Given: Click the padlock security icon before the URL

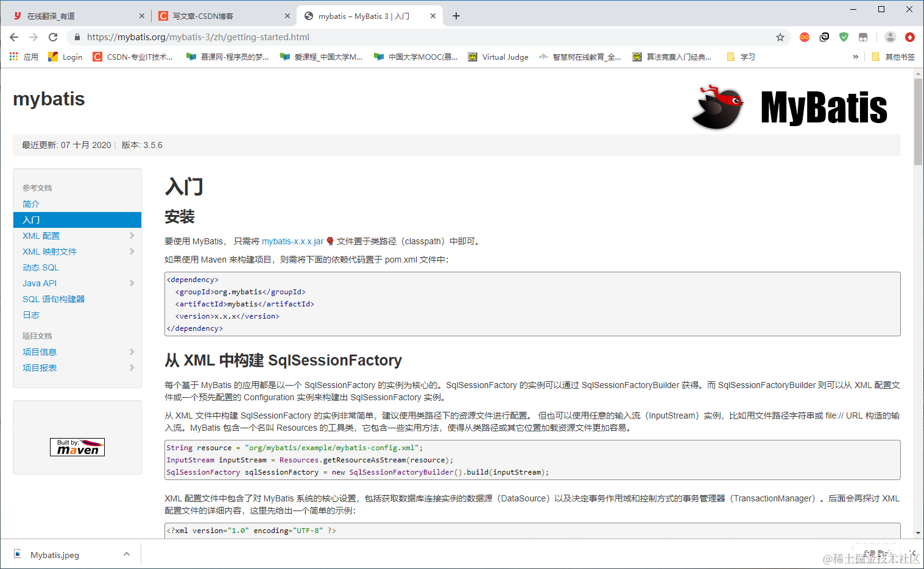Looking at the screenshot, I should point(77,37).
